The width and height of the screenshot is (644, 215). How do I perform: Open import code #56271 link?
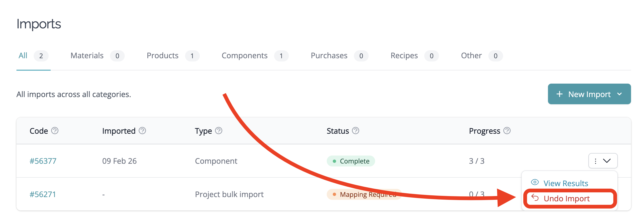click(x=43, y=194)
